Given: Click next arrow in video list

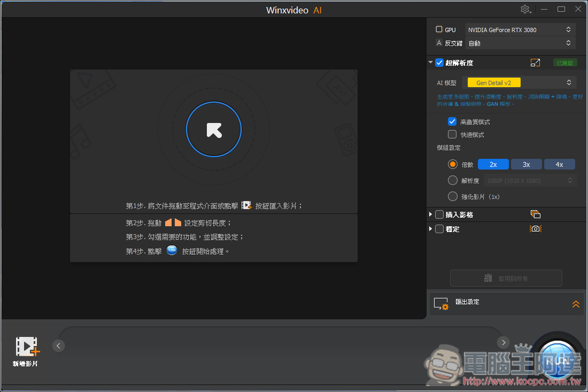Looking at the screenshot, I should pyautogui.click(x=503, y=342).
